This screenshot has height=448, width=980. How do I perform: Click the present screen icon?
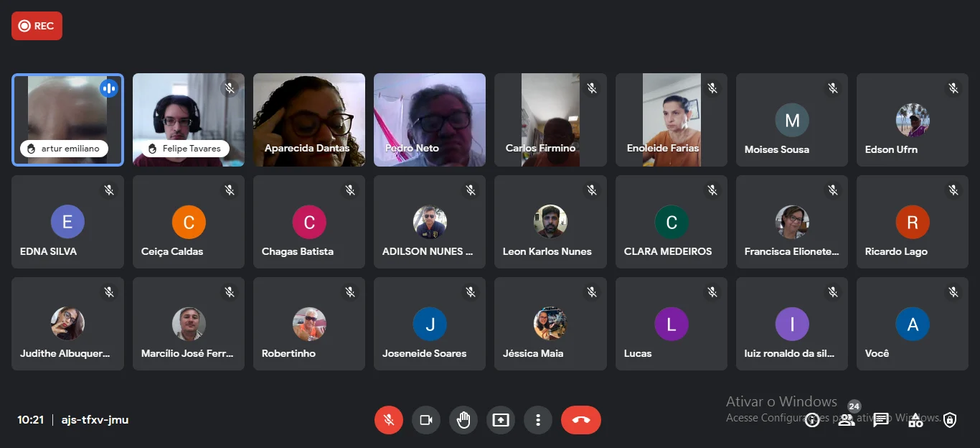(x=501, y=420)
